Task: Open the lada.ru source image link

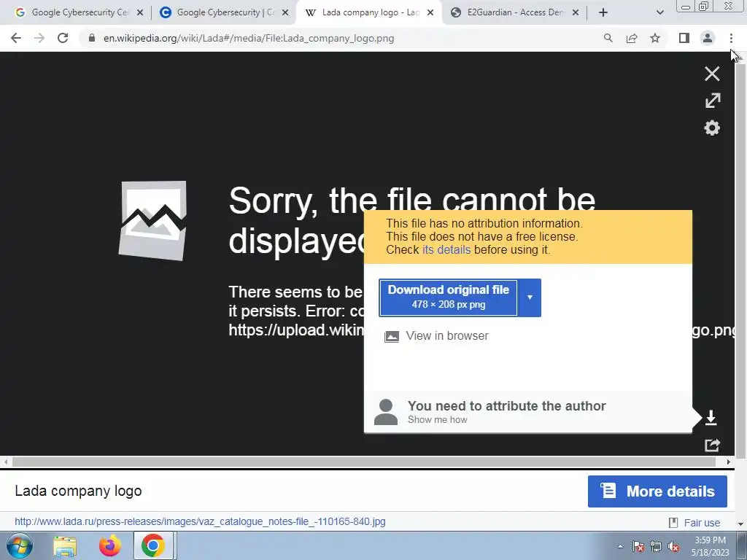Action: coord(200,521)
